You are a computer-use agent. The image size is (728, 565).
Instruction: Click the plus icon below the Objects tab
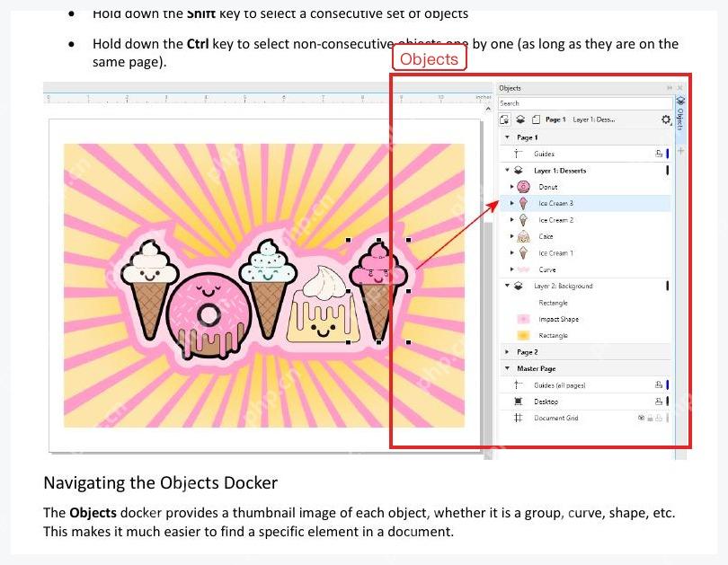(x=680, y=151)
